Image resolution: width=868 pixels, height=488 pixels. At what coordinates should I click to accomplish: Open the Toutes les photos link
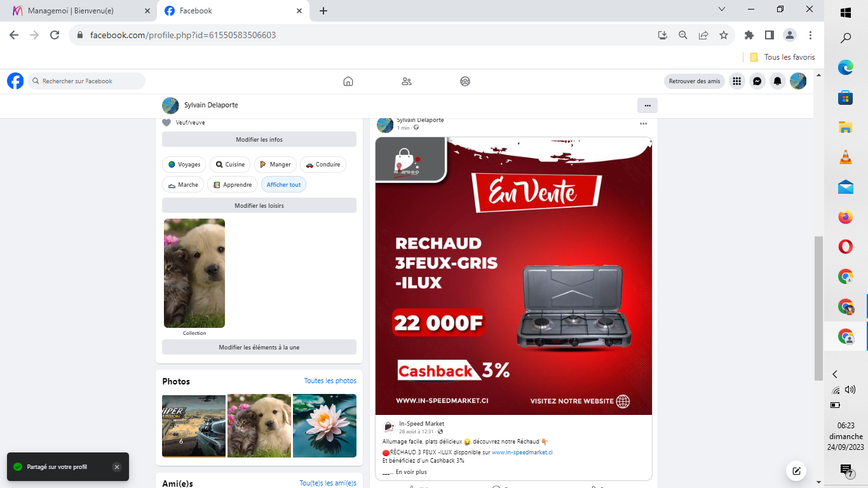[330, 381]
